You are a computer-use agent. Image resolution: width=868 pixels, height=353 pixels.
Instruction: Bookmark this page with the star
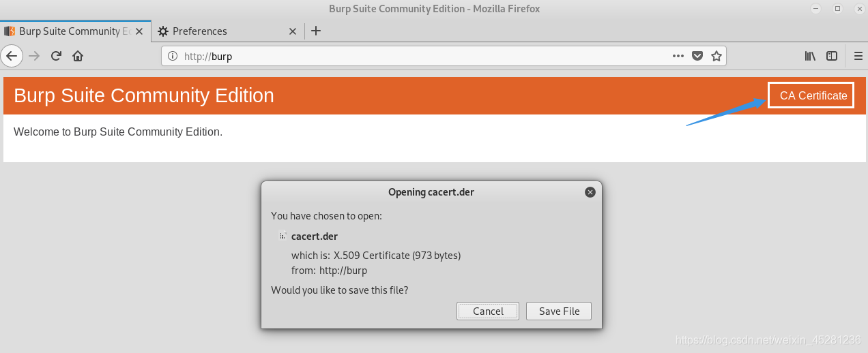717,56
